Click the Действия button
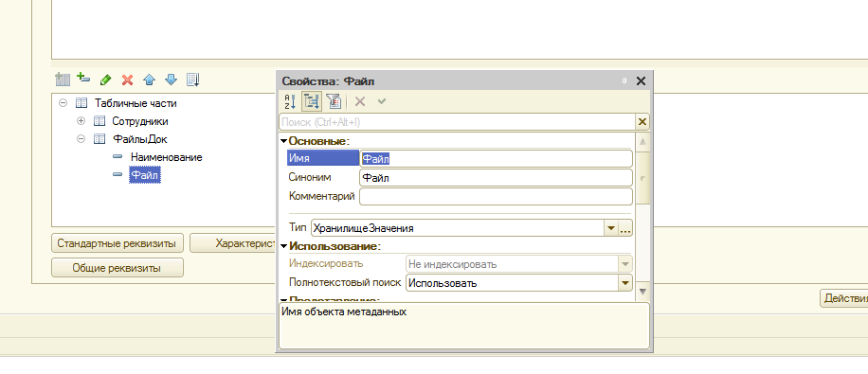Viewport: 868px width, 374px height. [x=843, y=299]
